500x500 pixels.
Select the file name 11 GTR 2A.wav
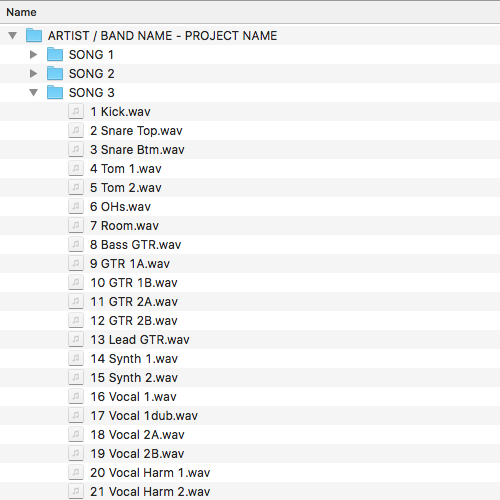(134, 302)
